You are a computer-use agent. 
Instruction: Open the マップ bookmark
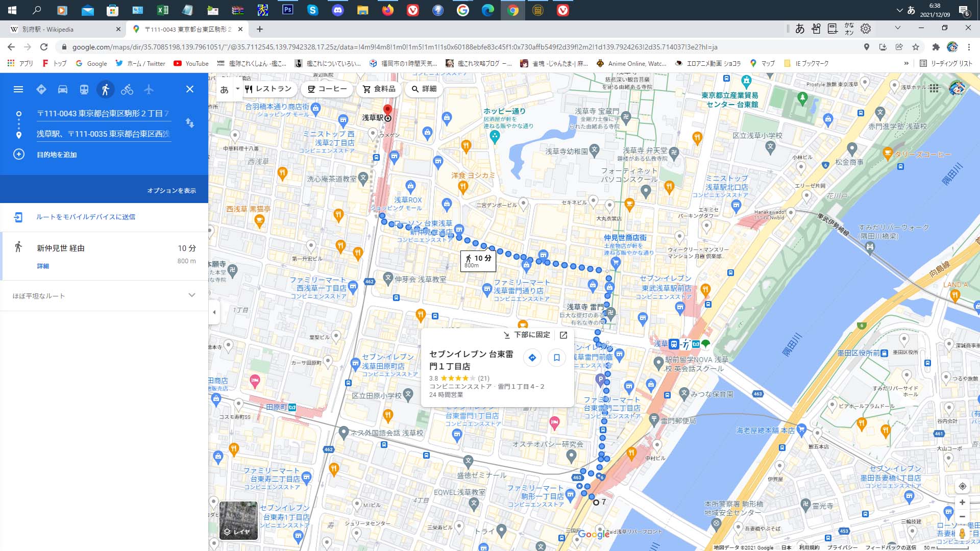pos(762,63)
